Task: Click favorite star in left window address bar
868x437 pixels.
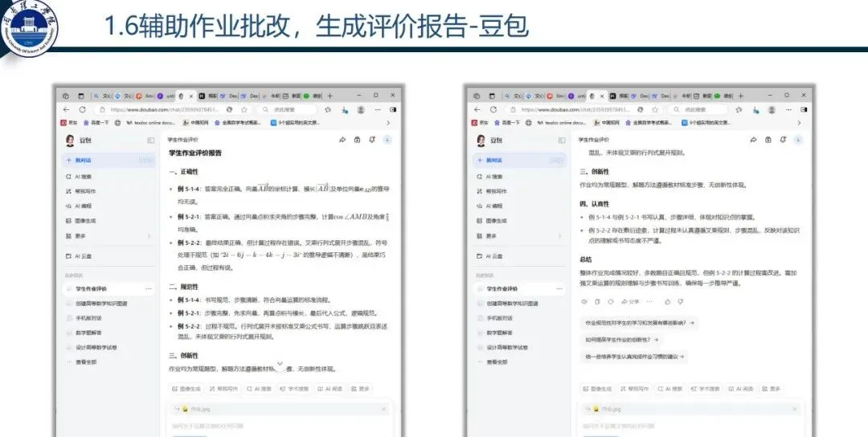Action: tap(244, 109)
